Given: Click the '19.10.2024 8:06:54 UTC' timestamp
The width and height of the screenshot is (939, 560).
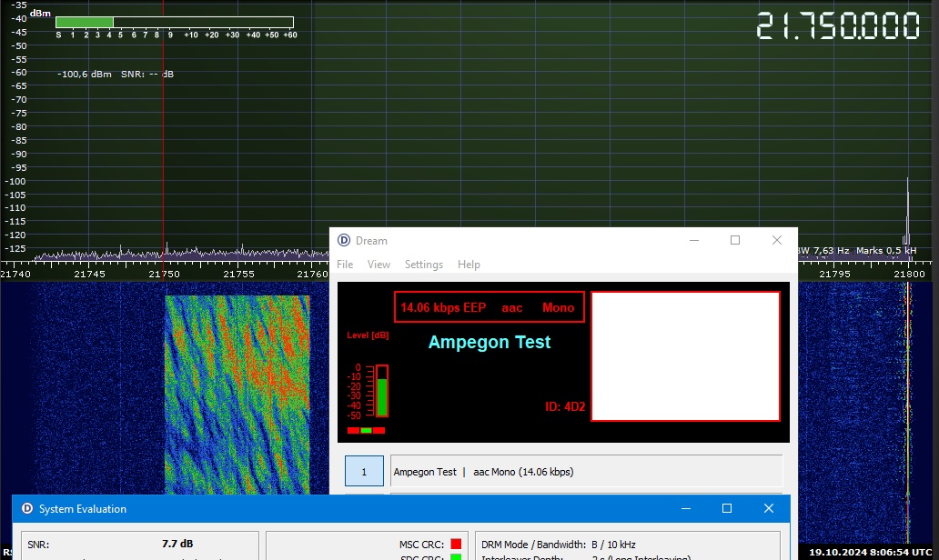Looking at the screenshot, I should [870, 552].
